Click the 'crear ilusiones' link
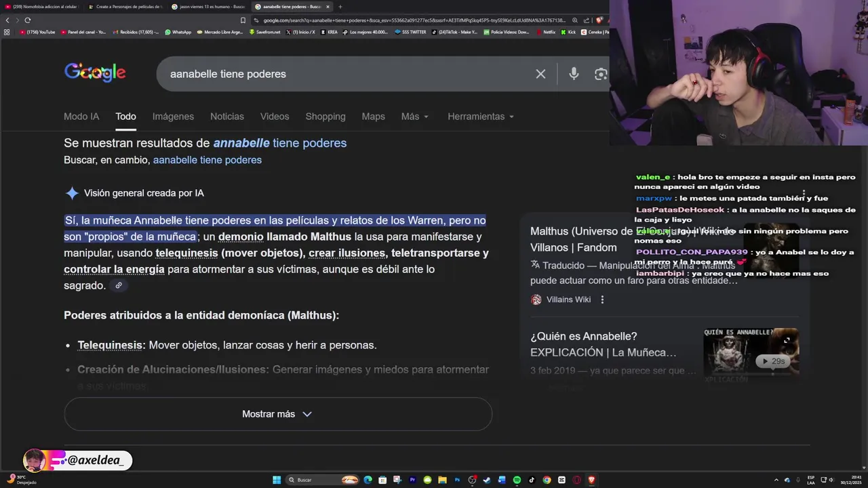Viewport: 868px width, 488px height. pyautogui.click(x=347, y=253)
